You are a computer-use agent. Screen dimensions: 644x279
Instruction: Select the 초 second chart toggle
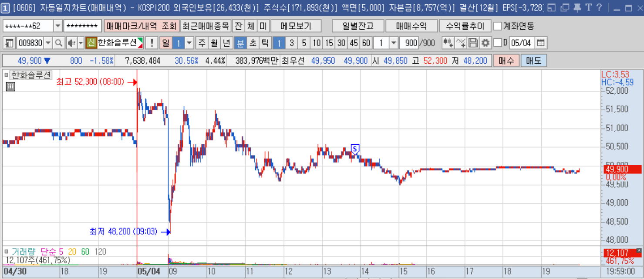pos(253,43)
